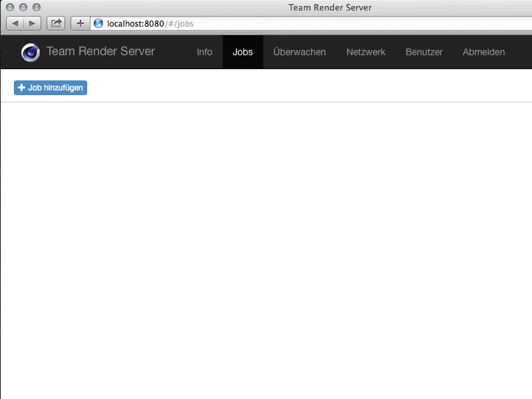Open the Jobs tab
Viewport: 532px width, 399px height.
click(243, 52)
